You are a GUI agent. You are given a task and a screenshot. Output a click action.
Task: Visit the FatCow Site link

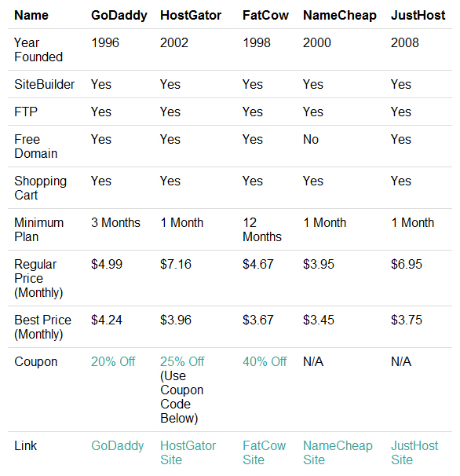pos(264,452)
